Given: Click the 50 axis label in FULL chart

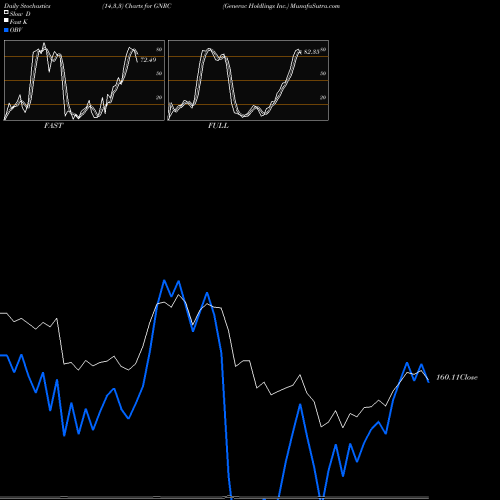Looking at the screenshot, I should (323, 73).
